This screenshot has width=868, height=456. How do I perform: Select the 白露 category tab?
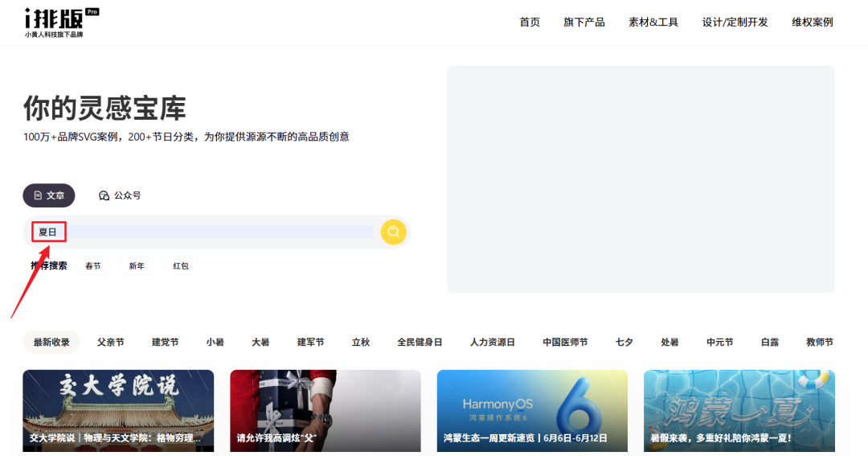pos(770,343)
